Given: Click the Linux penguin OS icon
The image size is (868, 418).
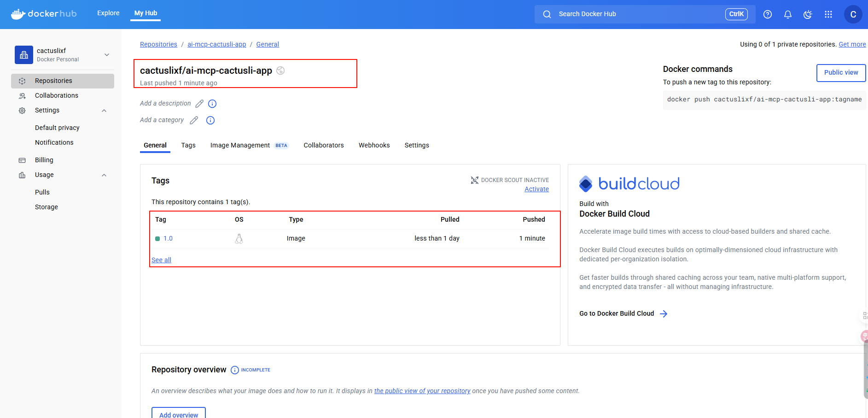Looking at the screenshot, I should [239, 239].
